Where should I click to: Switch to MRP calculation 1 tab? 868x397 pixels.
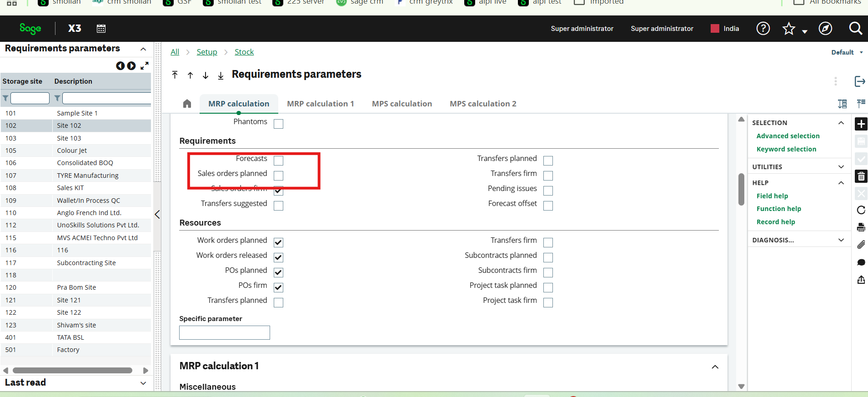[321, 104]
